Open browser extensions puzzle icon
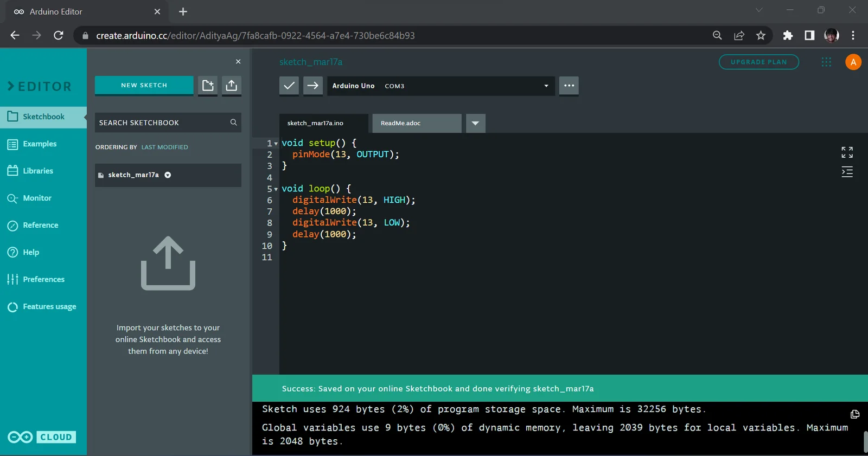The height and width of the screenshot is (456, 868). pyautogui.click(x=788, y=35)
